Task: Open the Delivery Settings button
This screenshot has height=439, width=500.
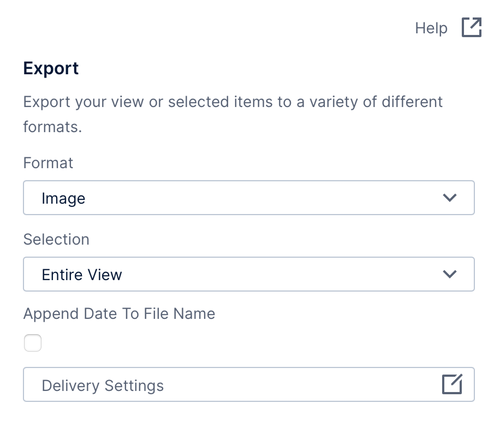Action: 249,384
